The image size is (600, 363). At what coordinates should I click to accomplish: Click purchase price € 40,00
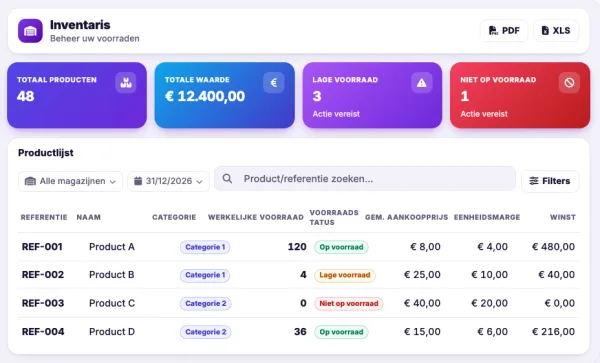pyautogui.click(x=422, y=303)
